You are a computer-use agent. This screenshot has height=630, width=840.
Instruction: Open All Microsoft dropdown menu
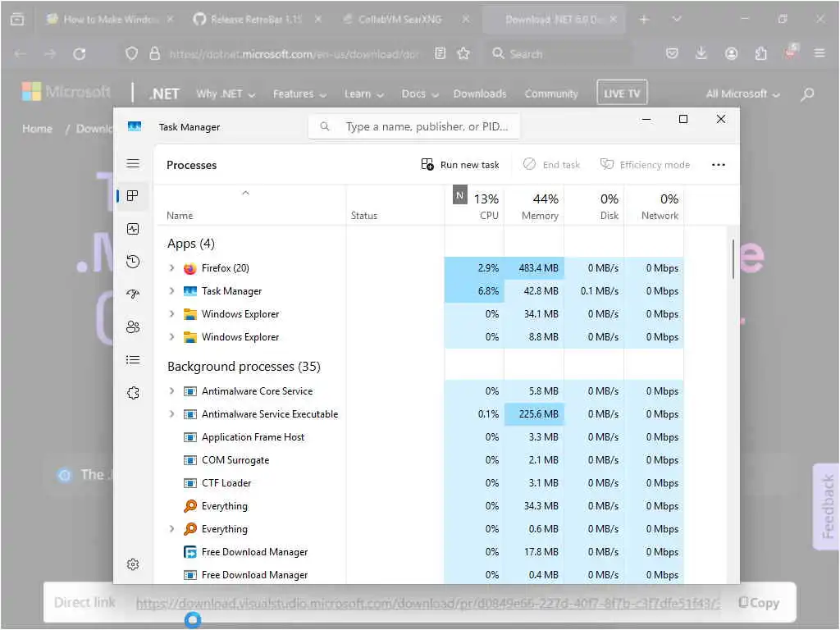[x=742, y=94]
